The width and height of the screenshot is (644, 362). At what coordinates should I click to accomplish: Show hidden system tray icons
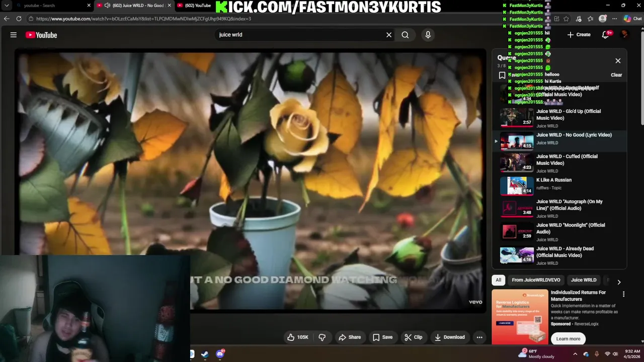pyautogui.click(x=575, y=354)
